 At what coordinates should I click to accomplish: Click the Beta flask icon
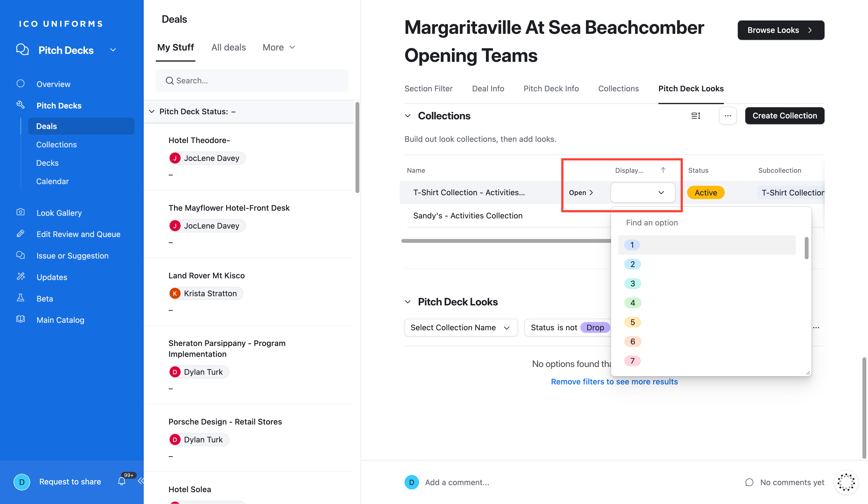[x=21, y=298]
